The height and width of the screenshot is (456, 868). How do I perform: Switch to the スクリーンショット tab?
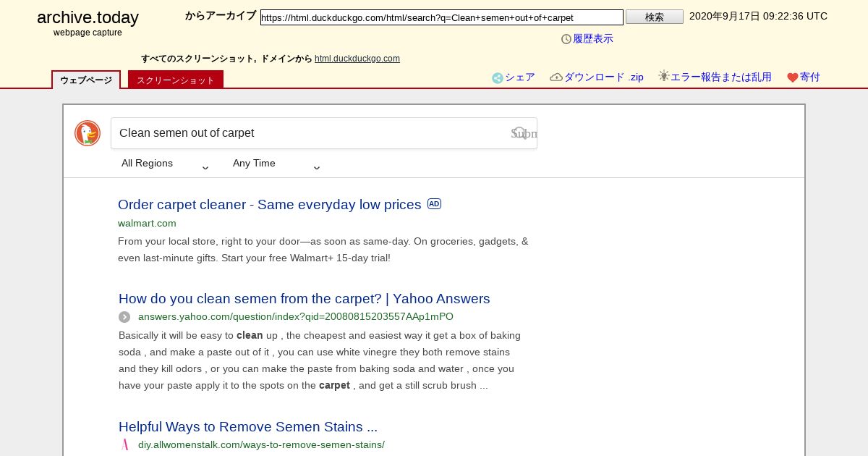(176, 80)
